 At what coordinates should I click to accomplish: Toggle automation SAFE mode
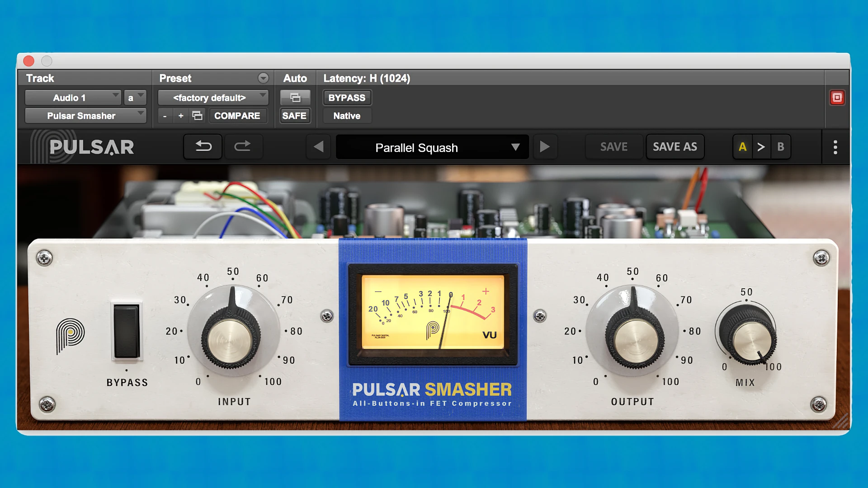click(x=294, y=116)
